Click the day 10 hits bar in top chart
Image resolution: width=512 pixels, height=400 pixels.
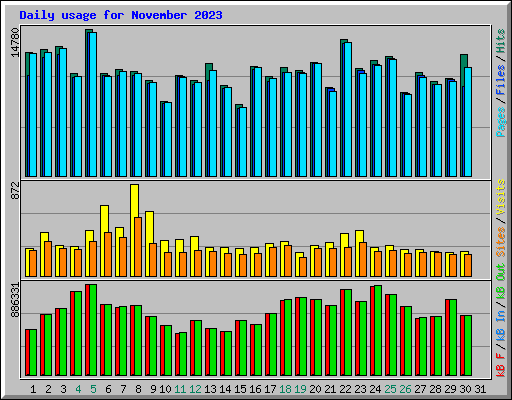pos(162,139)
